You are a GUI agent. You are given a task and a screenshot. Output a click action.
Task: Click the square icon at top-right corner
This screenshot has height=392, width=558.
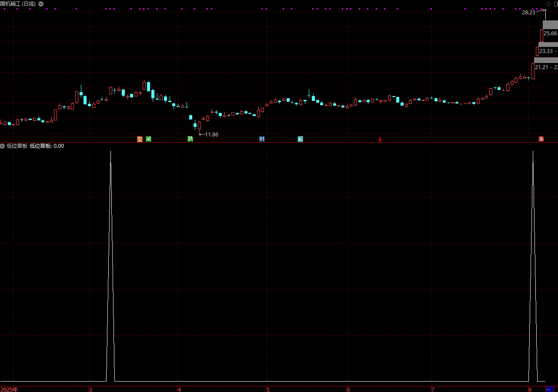(x=555, y=4)
